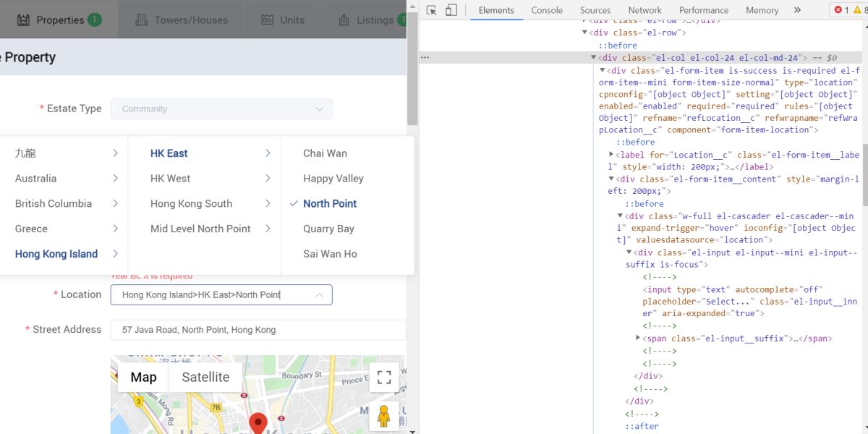The height and width of the screenshot is (434, 868).
Task: Collapse the el-form-item is-success div node
Action: pyautogui.click(x=603, y=71)
